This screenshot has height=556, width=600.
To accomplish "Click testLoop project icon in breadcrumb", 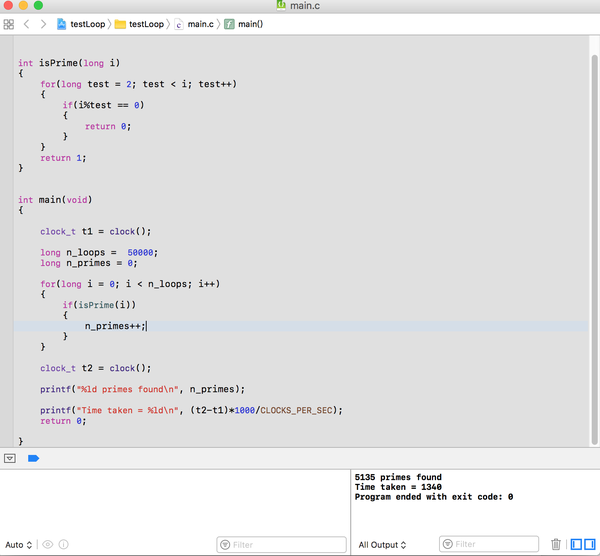I will click(61, 24).
